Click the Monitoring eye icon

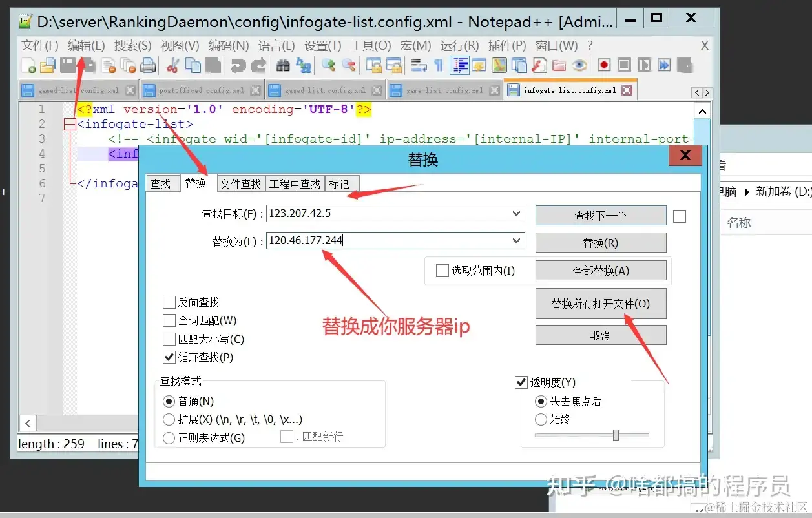[x=579, y=65]
